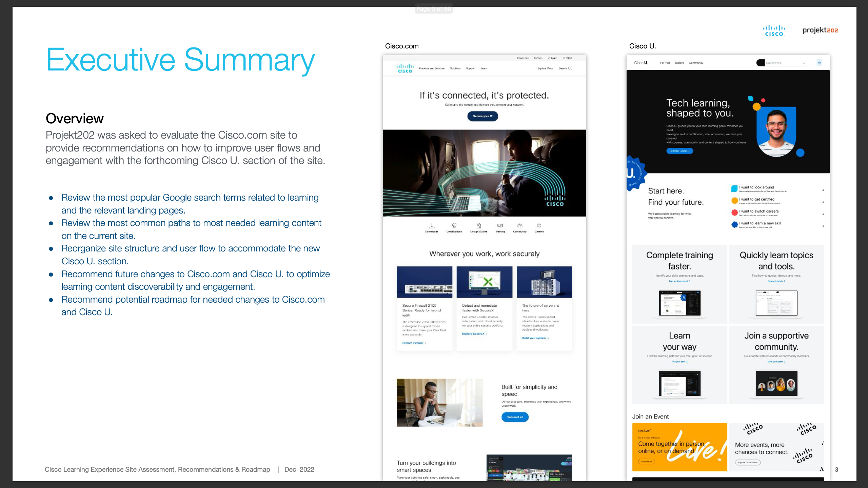868x488 pixels.
Task: Click the cyan icon beside 'I want to look around'
Action: (x=734, y=188)
